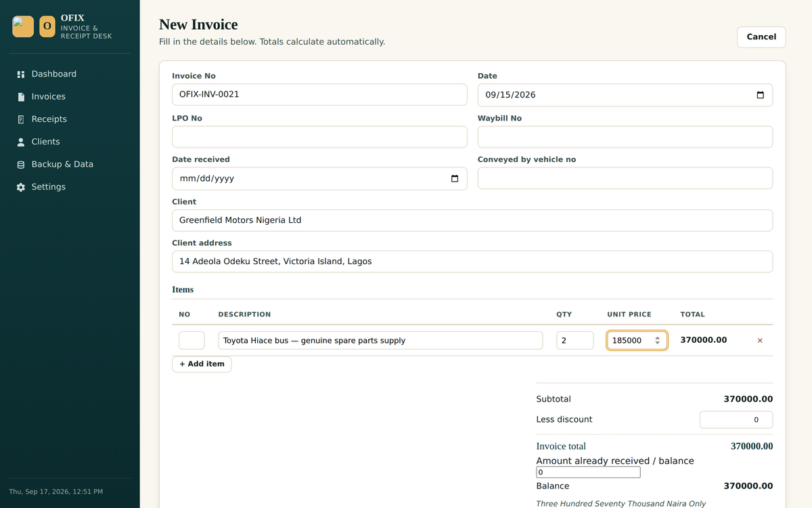812x508 pixels.
Task: Click the item description Toyota Hiace bus field
Action: 380,341
